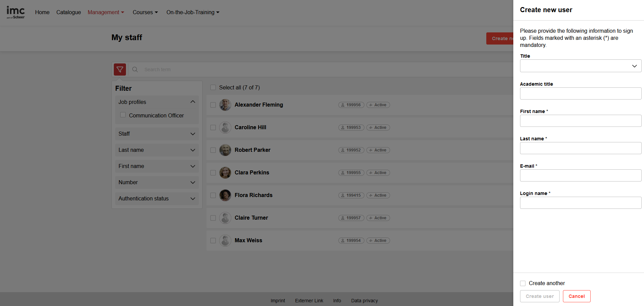Click the imc Scheer logo
The height and width of the screenshot is (306, 644).
pyautogui.click(x=16, y=12)
